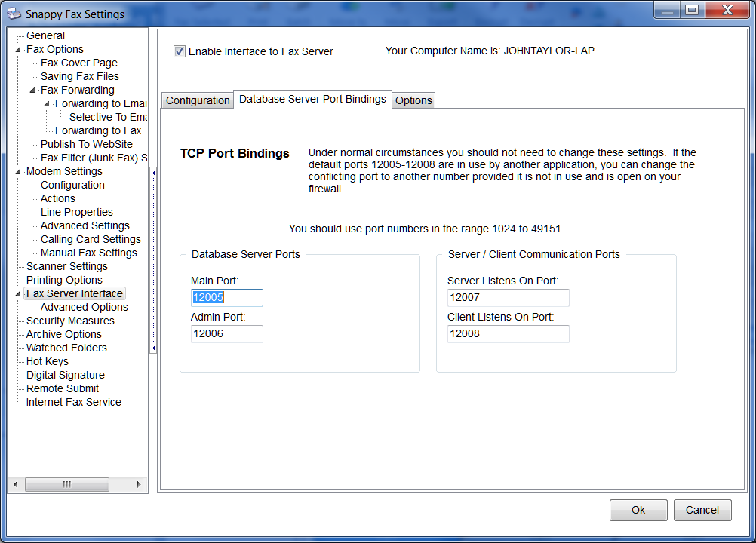Collapse the Fax Forwarding tree node
The height and width of the screenshot is (543, 756).
(x=32, y=90)
